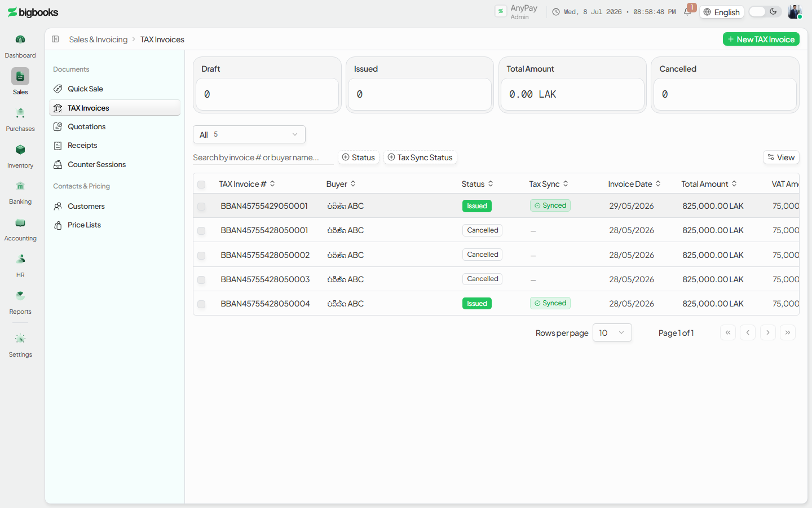This screenshot has width=812, height=508.
Task: Open Quotations menu item
Action: tap(115, 126)
